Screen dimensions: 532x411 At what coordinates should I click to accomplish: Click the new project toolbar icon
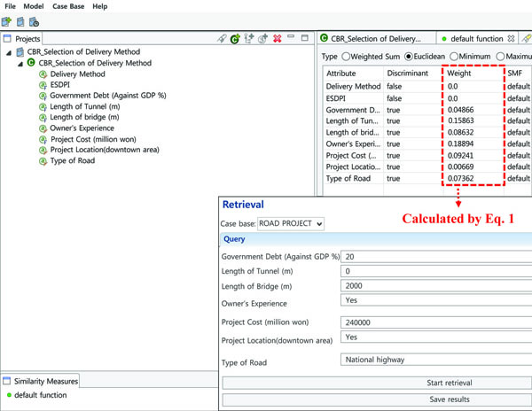pos(6,22)
